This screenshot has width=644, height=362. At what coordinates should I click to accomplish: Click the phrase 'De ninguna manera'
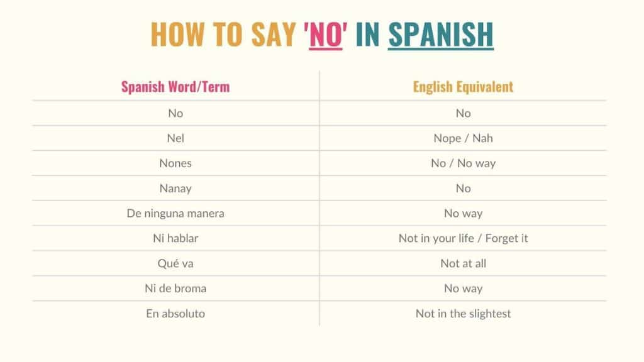coord(175,214)
